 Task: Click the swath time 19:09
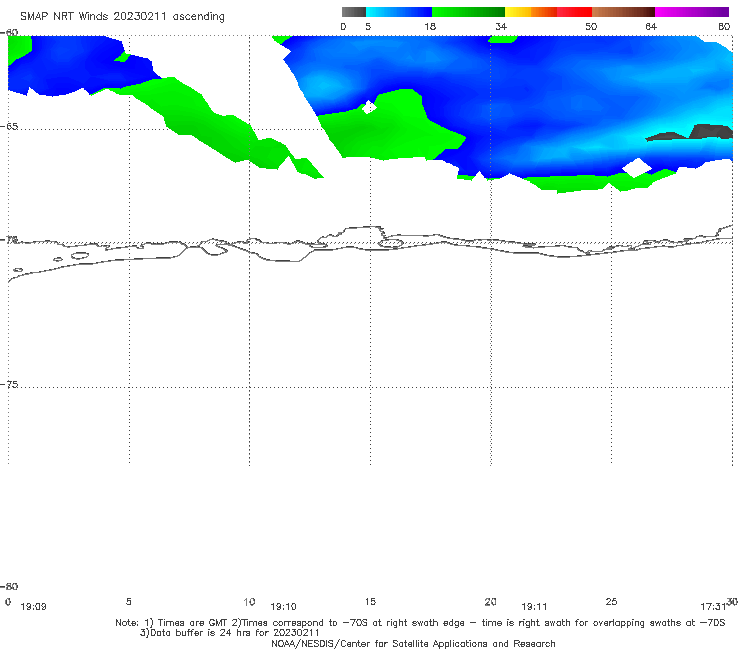(x=34, y=607)
